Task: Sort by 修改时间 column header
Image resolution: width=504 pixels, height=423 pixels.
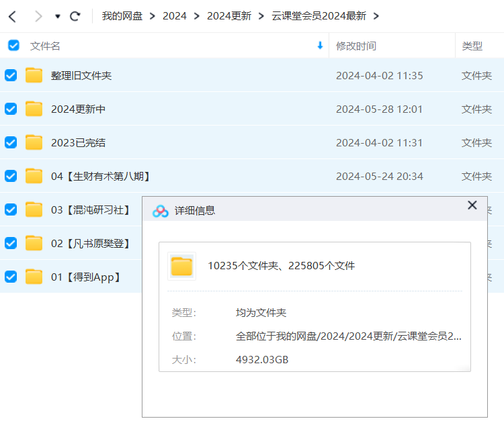Action: click(356, 46)
